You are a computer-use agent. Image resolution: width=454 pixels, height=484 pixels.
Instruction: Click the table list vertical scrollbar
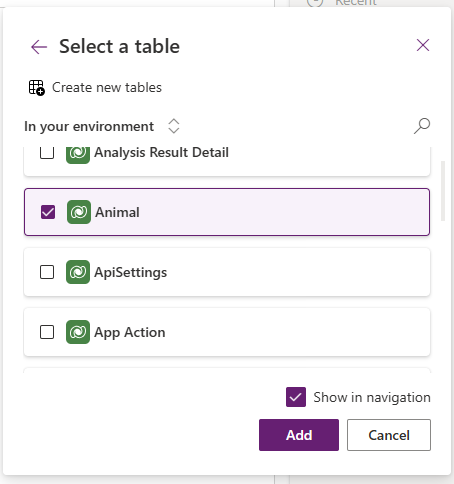pos(443,191)
